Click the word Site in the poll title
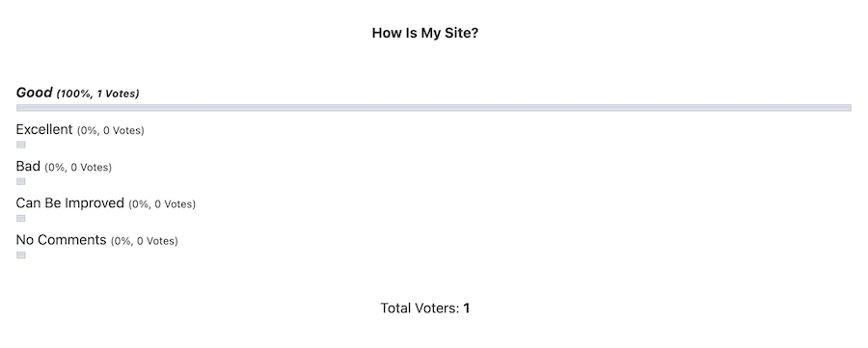Screen dimensions: 868x348 [x=457, y=33]
